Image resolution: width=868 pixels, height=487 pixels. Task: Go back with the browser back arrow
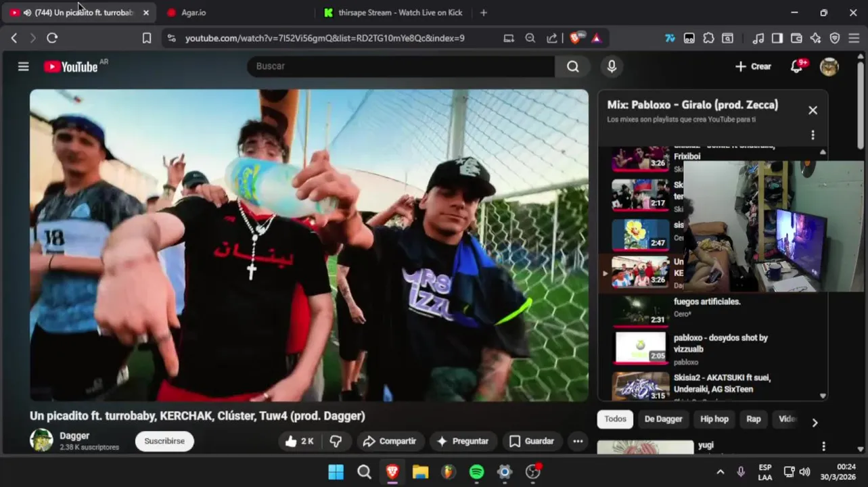point(14,39)
